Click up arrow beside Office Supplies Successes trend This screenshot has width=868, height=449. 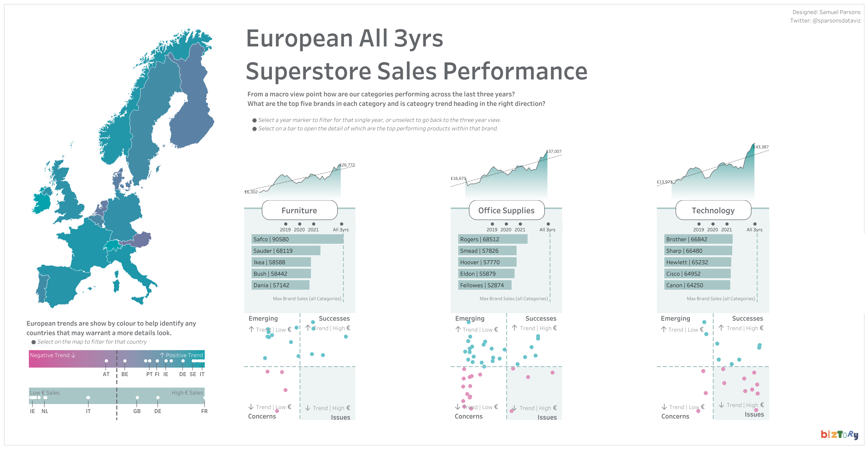[x=515, y=328]
